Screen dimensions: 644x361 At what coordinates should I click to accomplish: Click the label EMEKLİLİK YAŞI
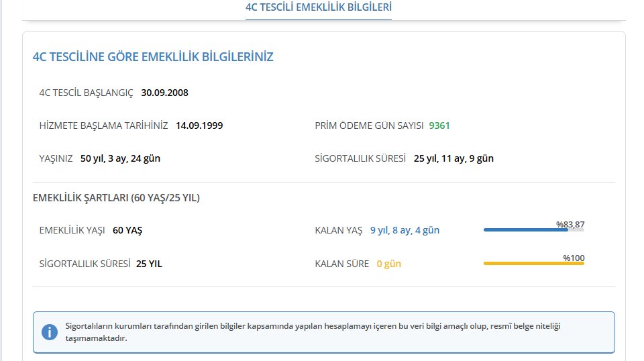[72, 230]
